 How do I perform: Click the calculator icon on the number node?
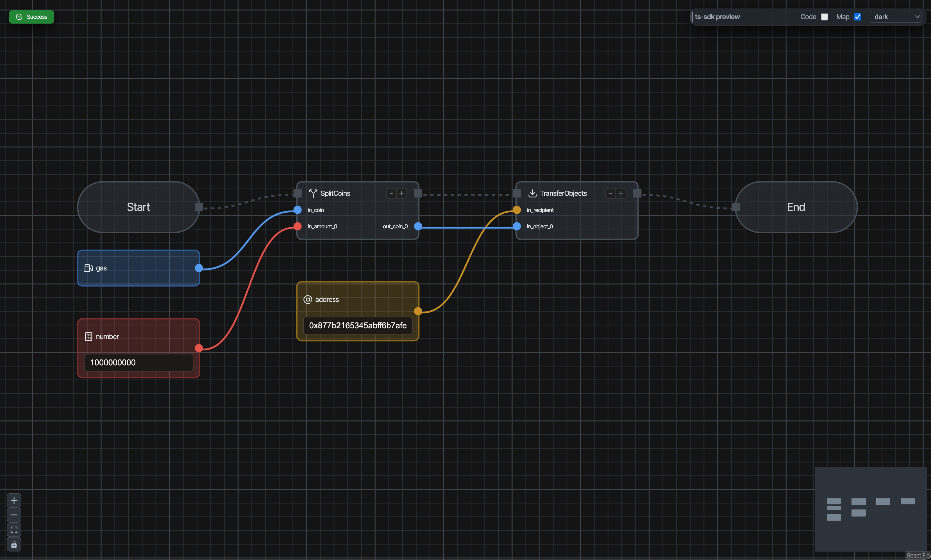tap(88, 336)
